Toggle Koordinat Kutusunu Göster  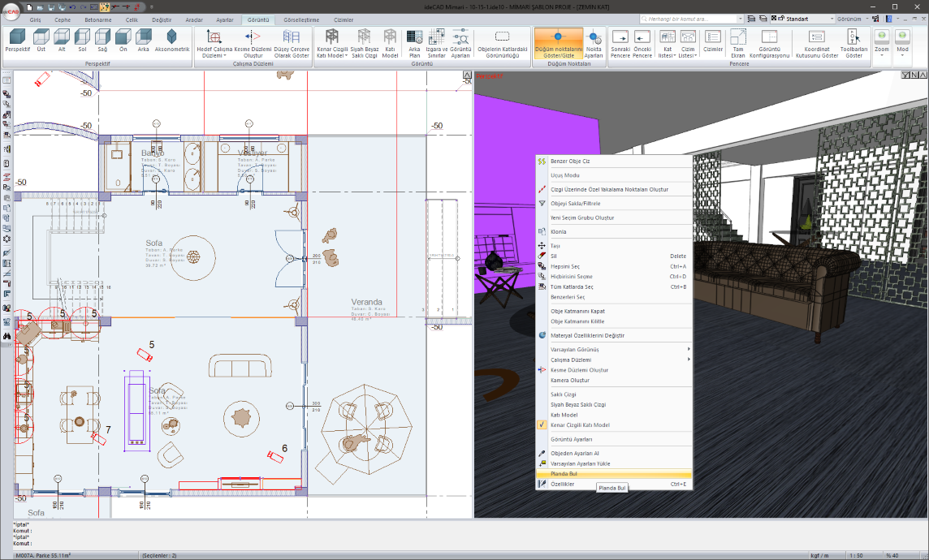(x=815, y=41)
